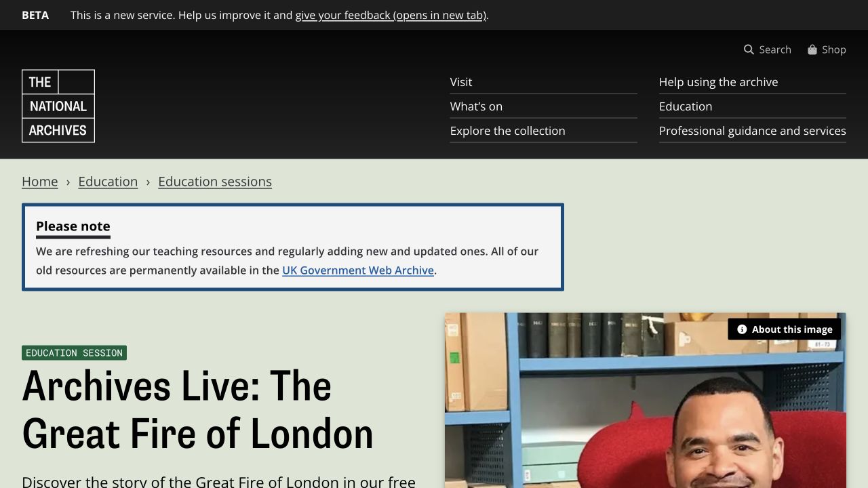Click the EDUCATION SESSION tag

tap(75, 353)
